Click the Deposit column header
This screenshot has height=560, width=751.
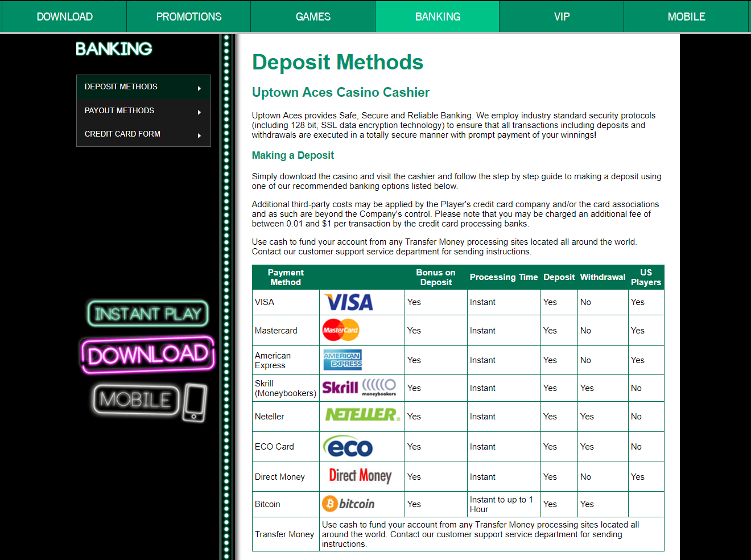click(559, 277)
